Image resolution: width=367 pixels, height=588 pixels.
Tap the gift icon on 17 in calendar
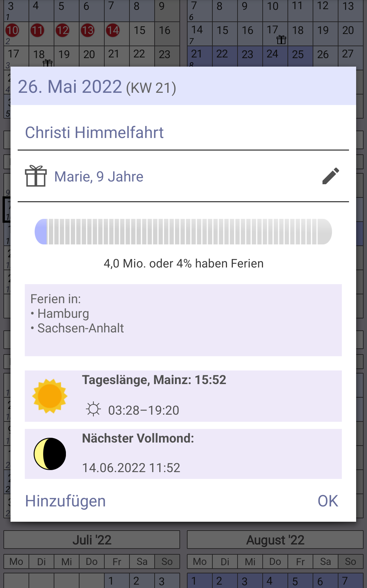tap(281, 40)
